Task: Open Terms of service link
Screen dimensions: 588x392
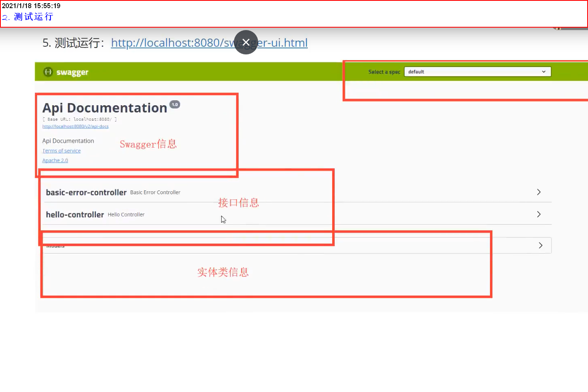Action: tap(61, 151)
